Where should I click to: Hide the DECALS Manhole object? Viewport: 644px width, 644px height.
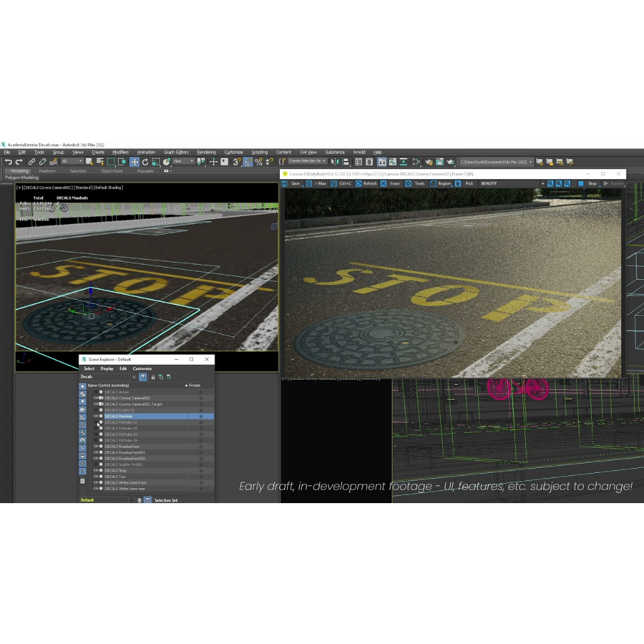pos(96,416)
